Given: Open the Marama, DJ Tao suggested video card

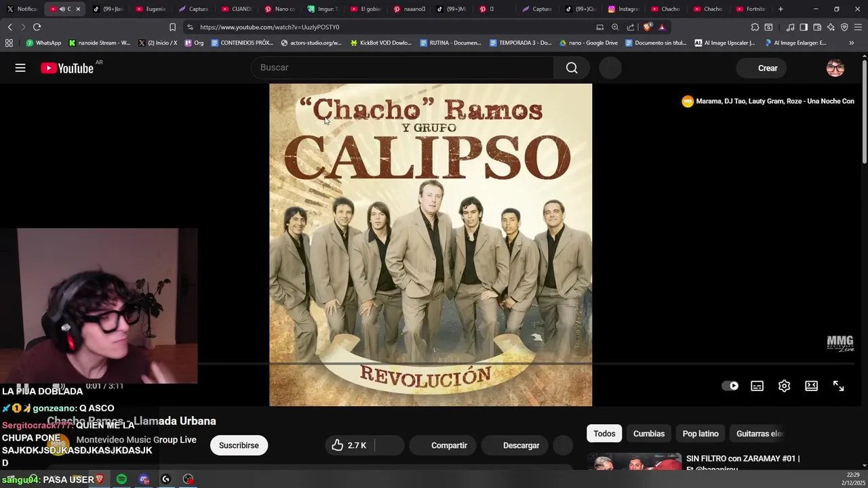Looking at the screenshot, I should point(768,101).
